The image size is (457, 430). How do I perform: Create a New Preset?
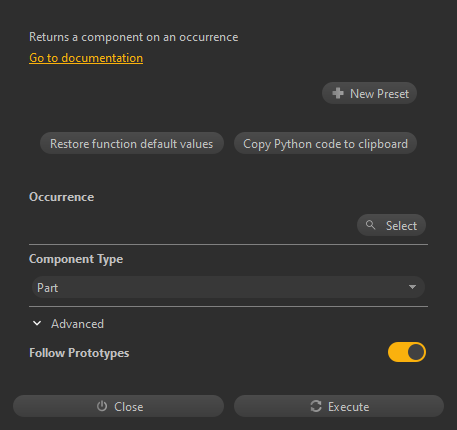tap(369, 93)
